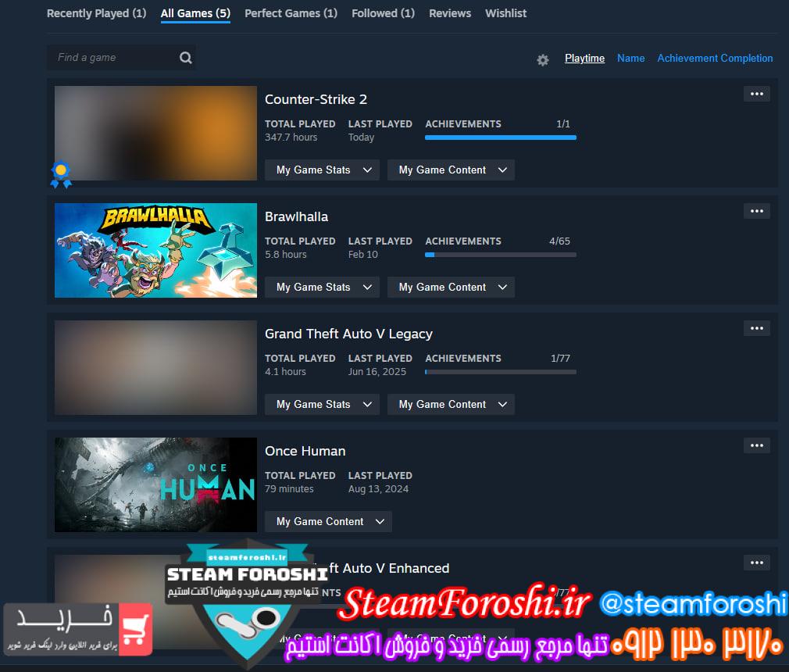Open three-dot menu for Grand Theft Auto V Legacy
This screenshot has height=672, width=789.
757,329
